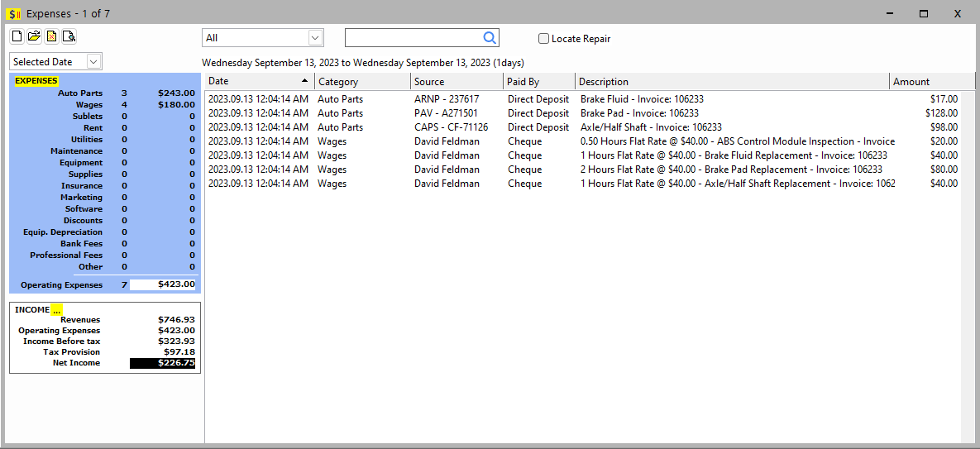This screenshot has height=449, width=980.
Task: Click the Revenues $746.93 value
Action: tap(176, 320)
